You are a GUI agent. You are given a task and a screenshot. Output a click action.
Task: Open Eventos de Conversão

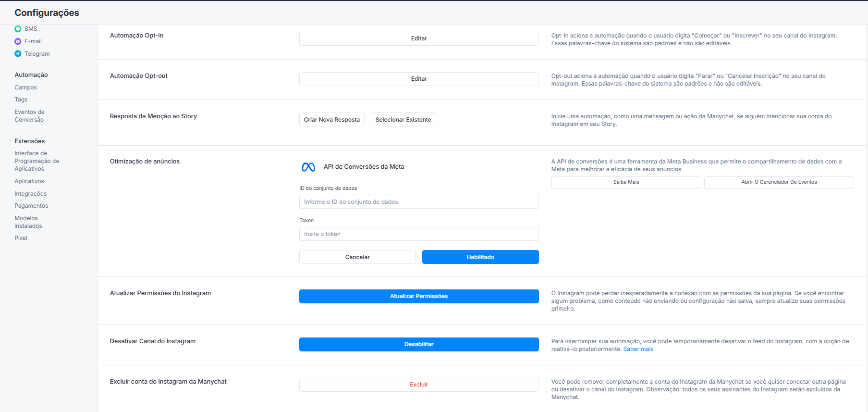click(x=29, y=116)
